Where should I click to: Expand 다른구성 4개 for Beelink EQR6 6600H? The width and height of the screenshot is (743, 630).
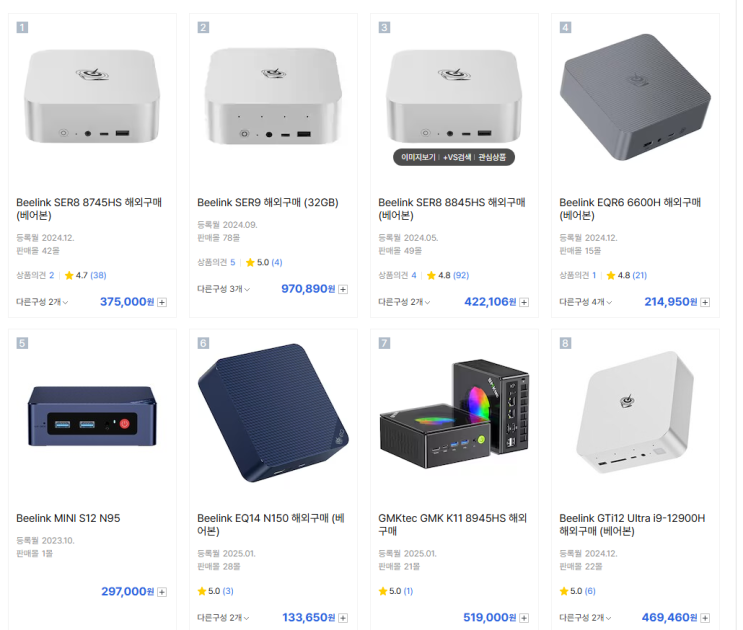click(586, 302)
